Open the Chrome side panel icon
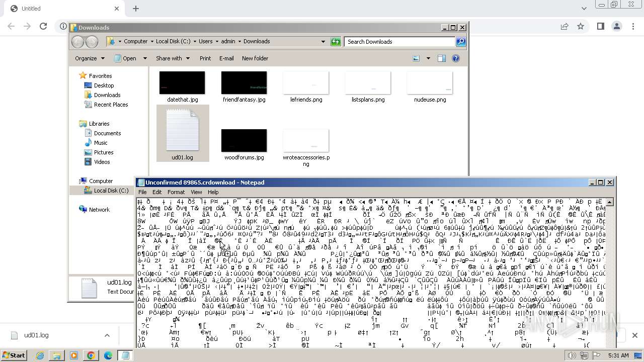 pyautogui.click(x=600, y=26)
